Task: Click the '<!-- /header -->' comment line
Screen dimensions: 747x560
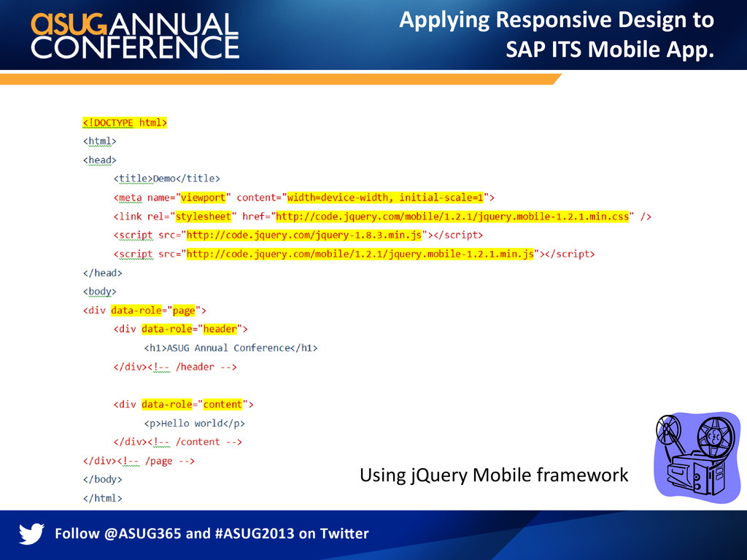Action: point(175,367)
